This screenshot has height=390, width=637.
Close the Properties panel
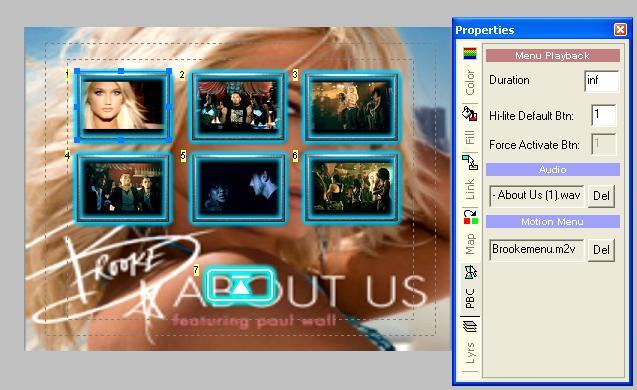pos(620,30)
